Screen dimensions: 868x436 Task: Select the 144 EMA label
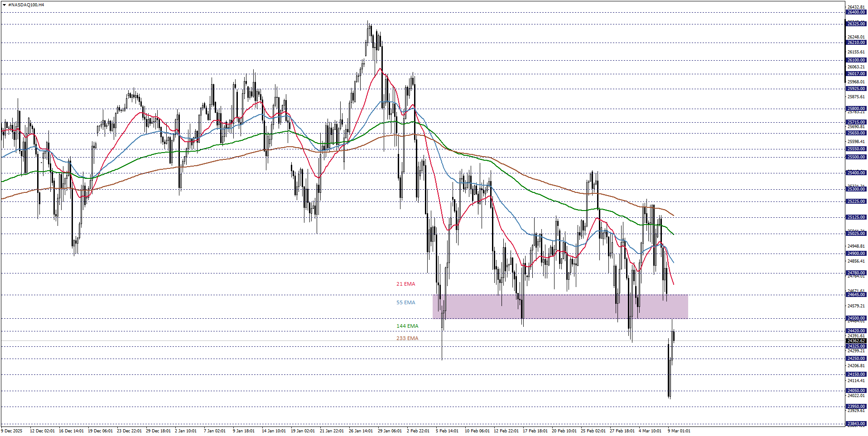tap(407, 326)
